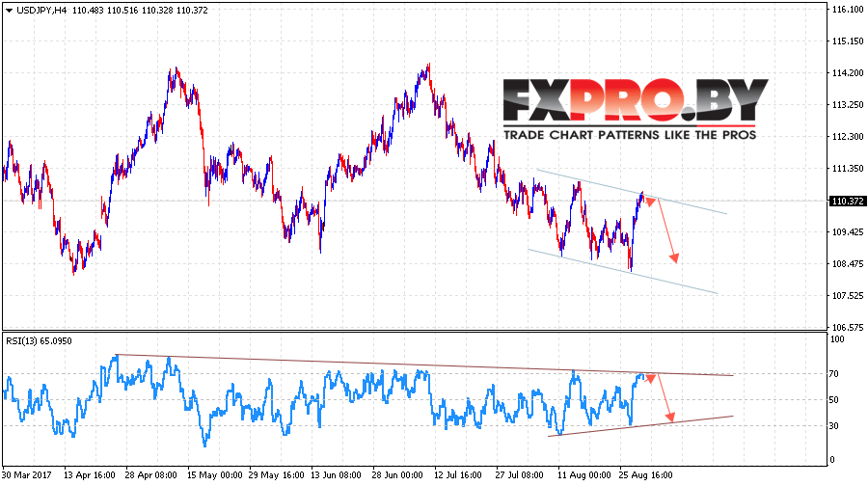
Task: Click the RSI axis level 0
Action: click(x=831, y=460)
